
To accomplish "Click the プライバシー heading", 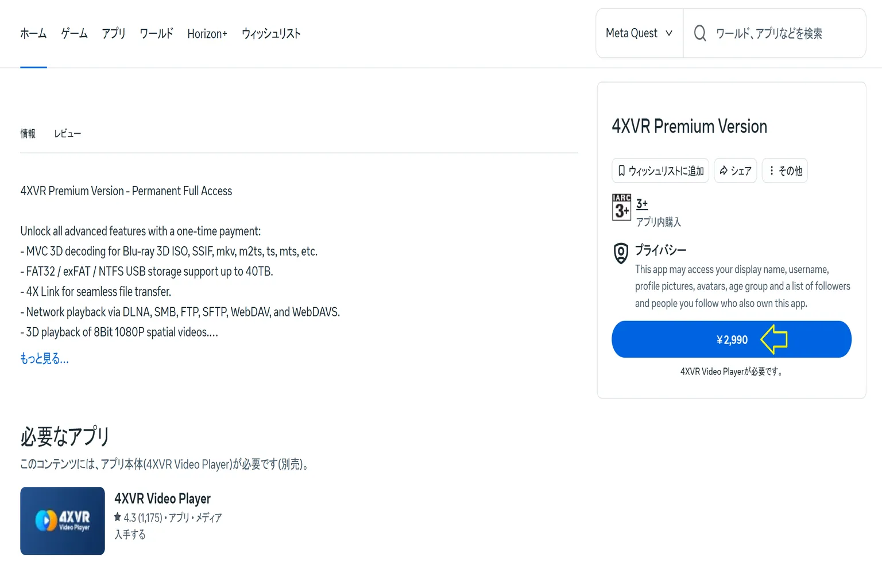I will 660,250.
